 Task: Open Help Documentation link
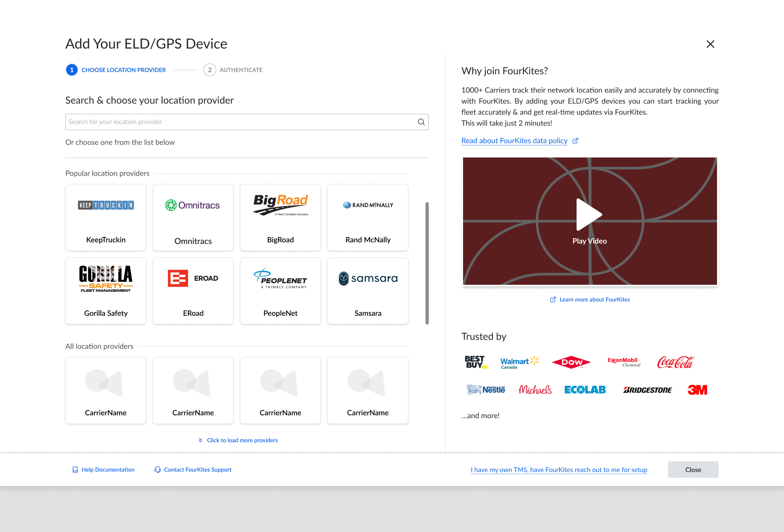tap(108, 470)
